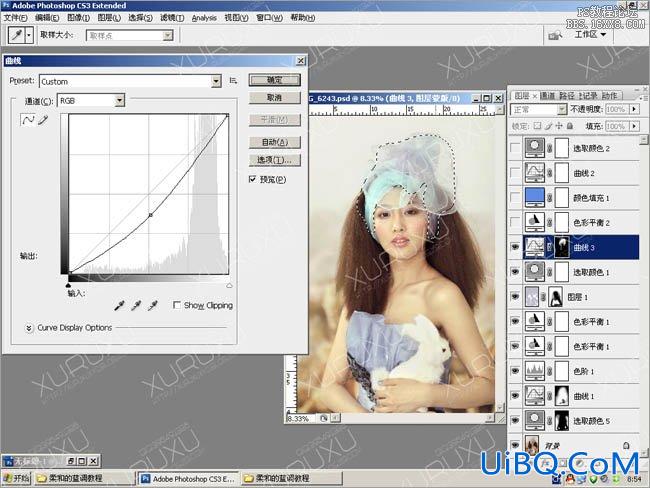Show the 曲线 2 layer
Viewport: 650px width, 488px height.
pyautogui.click(x=515, y=173)
